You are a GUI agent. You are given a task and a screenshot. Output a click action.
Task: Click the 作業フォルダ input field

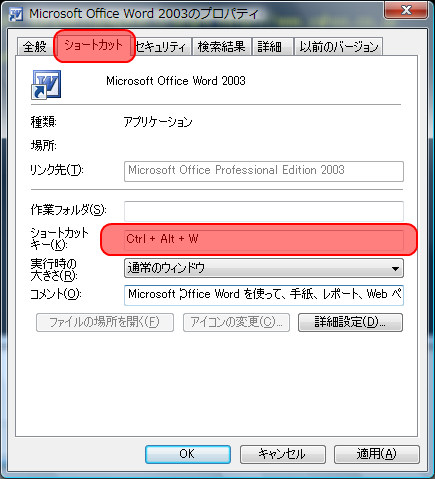pos(264,211)
